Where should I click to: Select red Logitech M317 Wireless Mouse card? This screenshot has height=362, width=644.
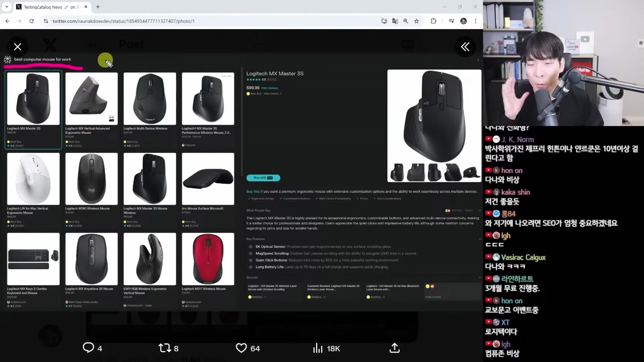pos(208,270)
